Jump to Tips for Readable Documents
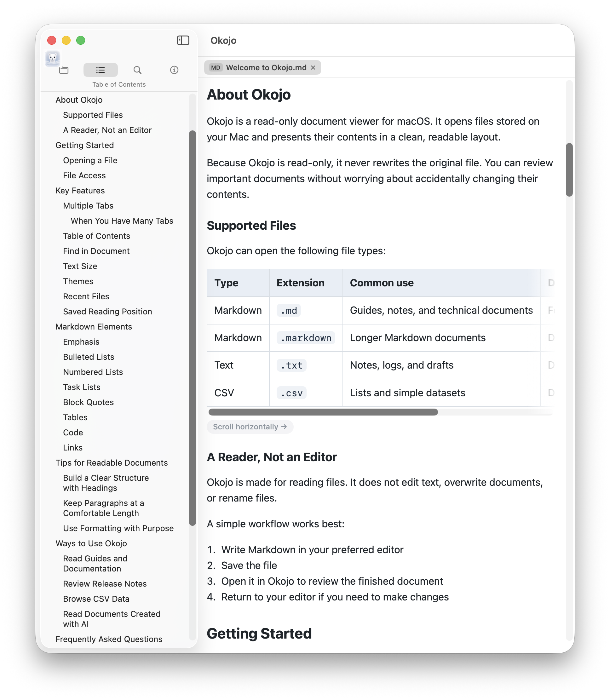This screenshot has height=700, width=610. click(112, 463)
